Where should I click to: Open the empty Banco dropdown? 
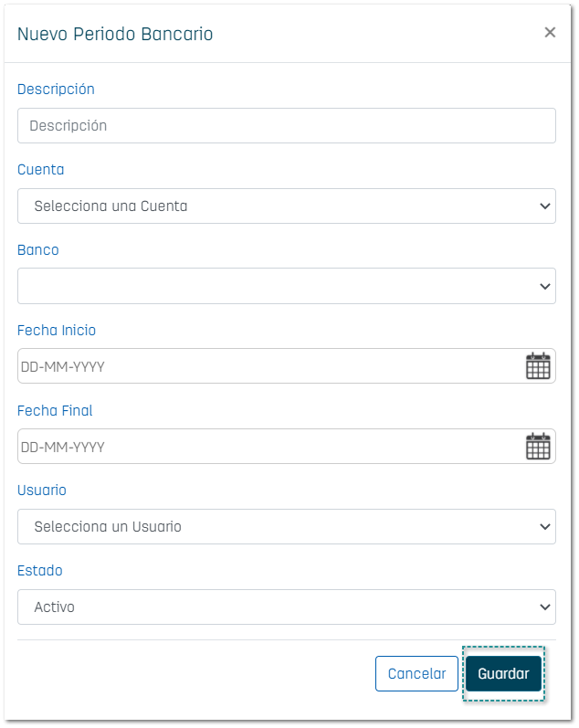pos(286,286)
